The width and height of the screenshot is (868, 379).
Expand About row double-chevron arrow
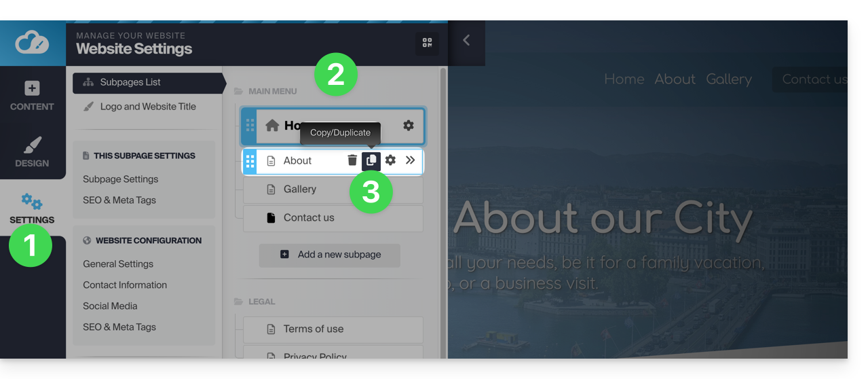(x=410, y=160)
